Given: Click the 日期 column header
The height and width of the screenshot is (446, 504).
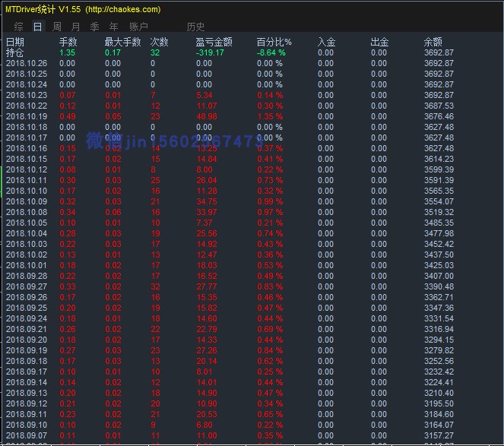Looking at the screenshot, I should click(14, 42).
